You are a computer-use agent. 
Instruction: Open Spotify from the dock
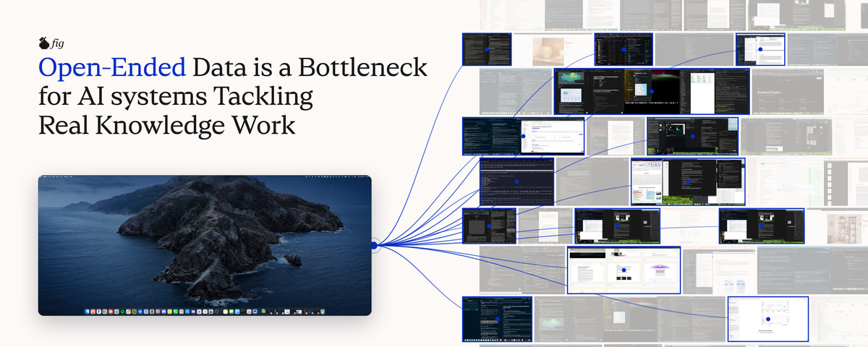pos(122,312)
